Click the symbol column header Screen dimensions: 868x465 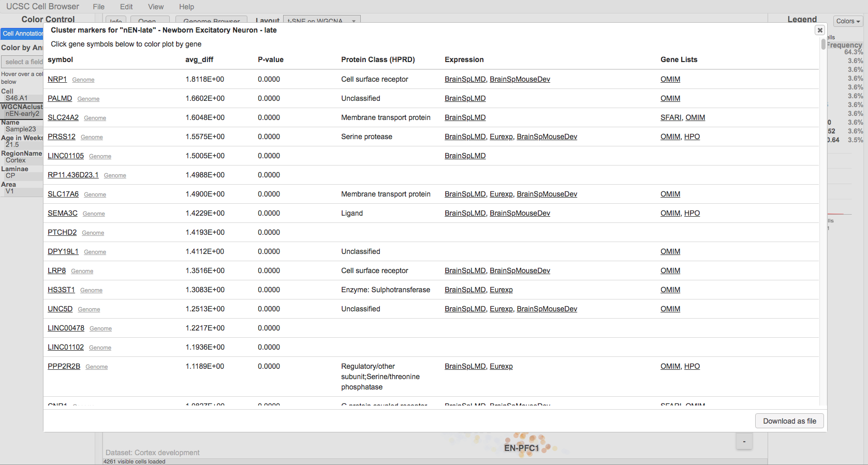[x=60, y=59]
